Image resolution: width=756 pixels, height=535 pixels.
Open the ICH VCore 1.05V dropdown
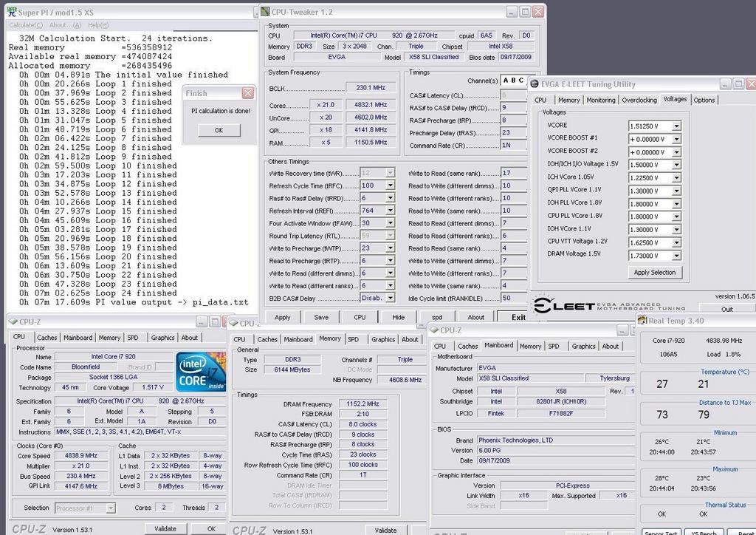pyautogui.click(x=676, y=178)
